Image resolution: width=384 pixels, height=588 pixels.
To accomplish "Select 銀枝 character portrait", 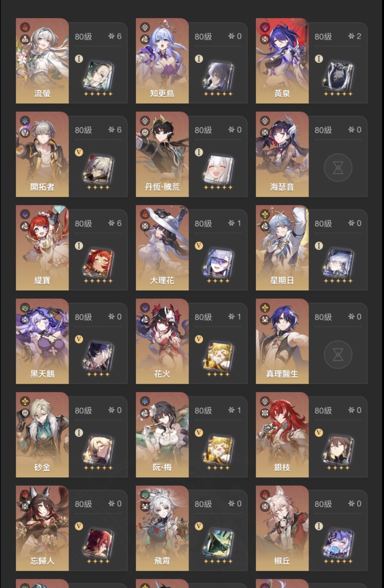I will coord(282,434).
